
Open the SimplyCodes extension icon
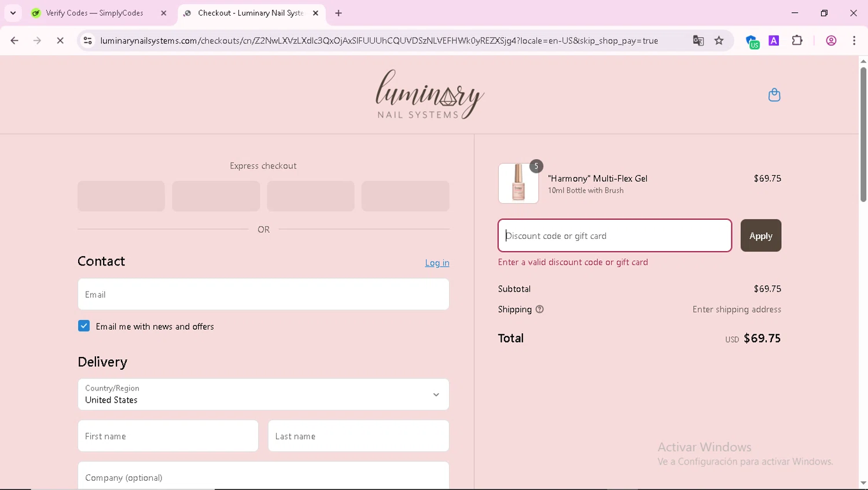[752, 42]
